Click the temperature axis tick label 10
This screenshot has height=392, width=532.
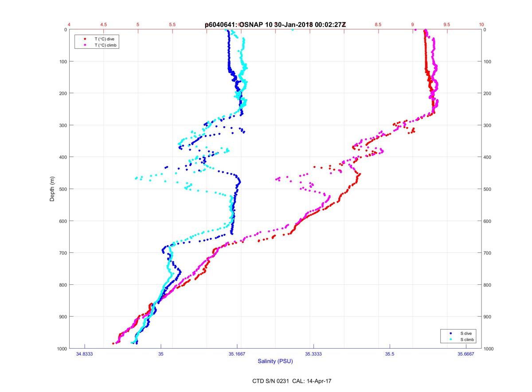pos(481,25)
